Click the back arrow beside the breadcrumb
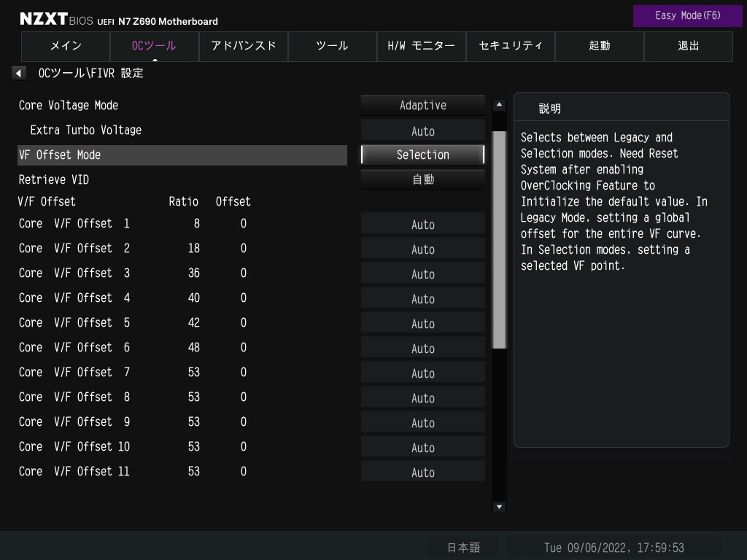747x560 pixels. [19, 73]
